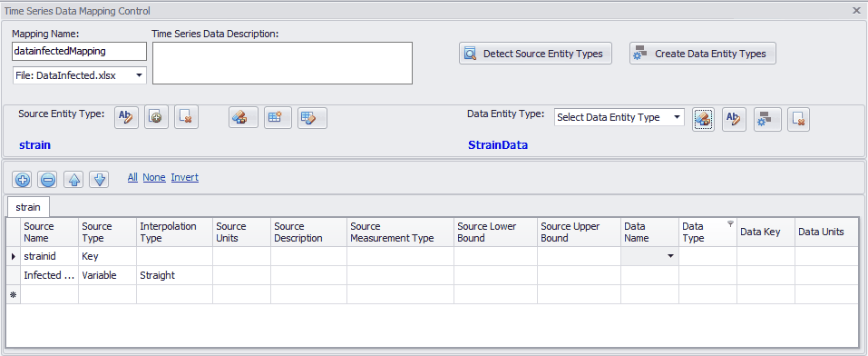868x356 pixels.
Task: Rename the source entity type icon
Action: tap(126, 117)
